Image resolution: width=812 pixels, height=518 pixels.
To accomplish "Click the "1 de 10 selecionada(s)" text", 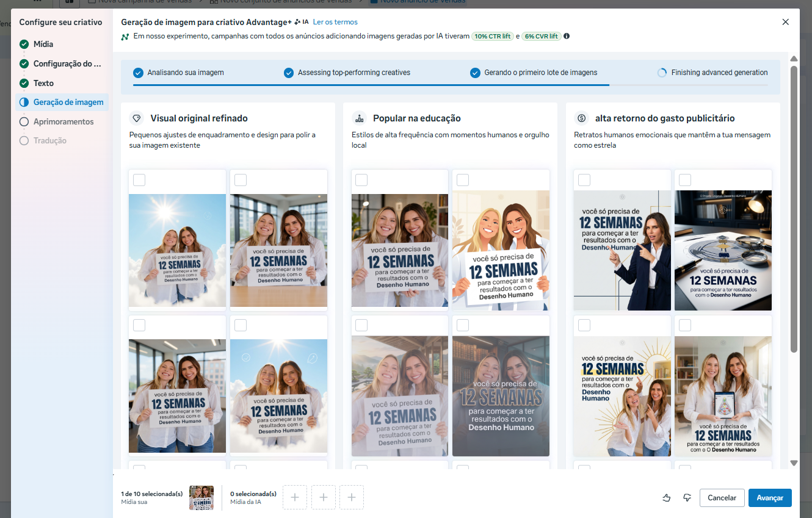I will (x=152, y=494).
